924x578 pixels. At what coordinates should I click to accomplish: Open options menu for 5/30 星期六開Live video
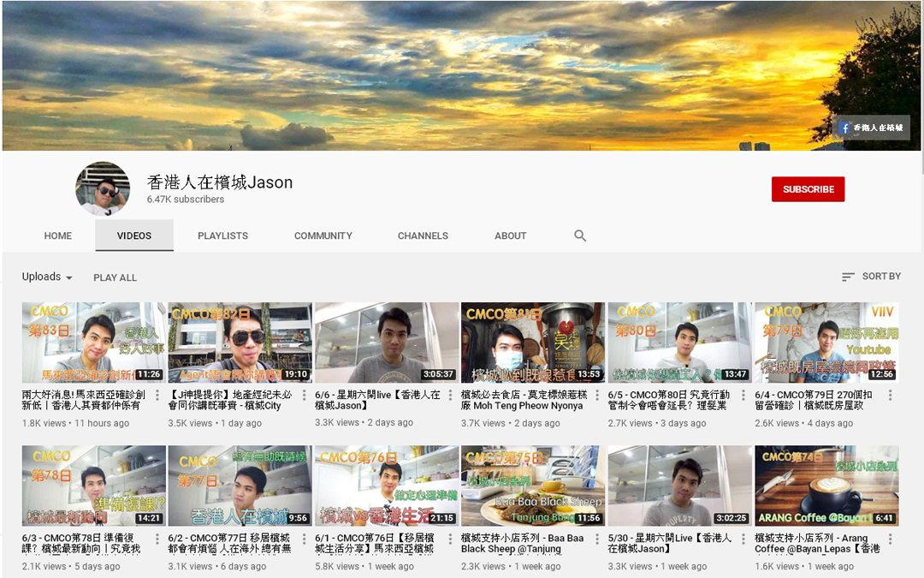(x=743, y=539)
